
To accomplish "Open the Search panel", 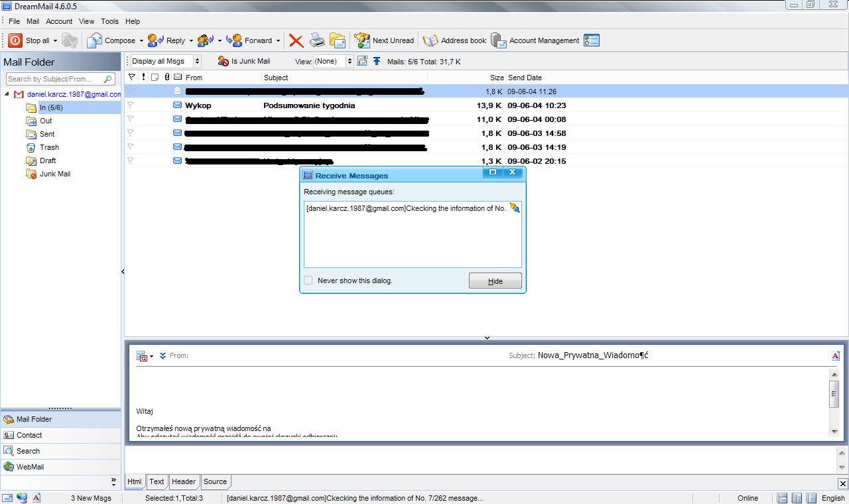I will [x=60, y=451].
